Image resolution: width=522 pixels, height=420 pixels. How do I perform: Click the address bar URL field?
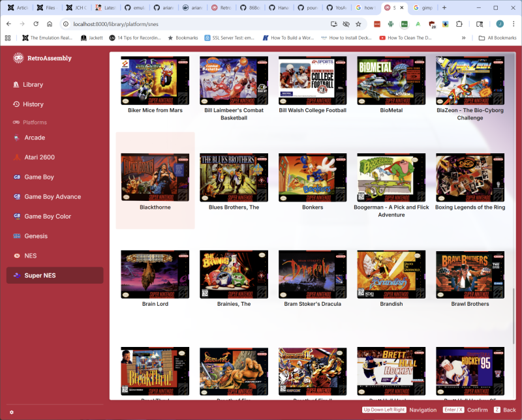point(196,23)
